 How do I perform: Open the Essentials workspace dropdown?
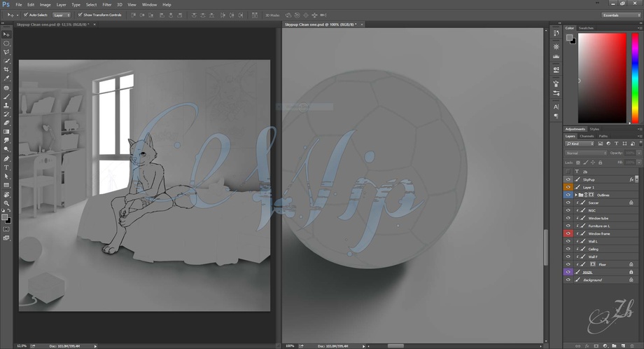[x=621, y=15]
